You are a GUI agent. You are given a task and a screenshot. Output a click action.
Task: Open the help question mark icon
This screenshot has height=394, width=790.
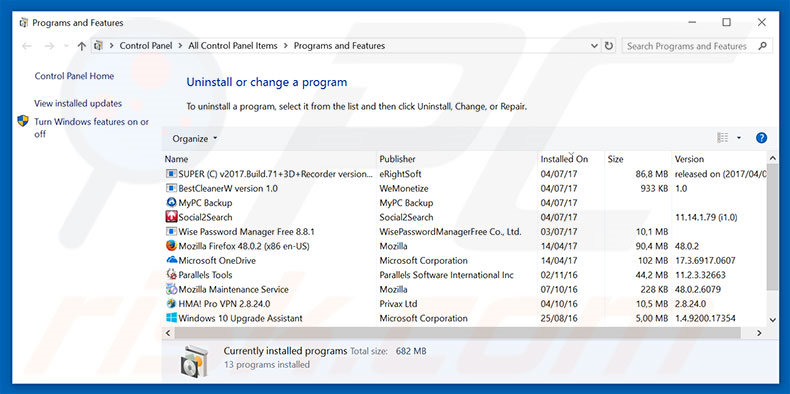point(761,138)
